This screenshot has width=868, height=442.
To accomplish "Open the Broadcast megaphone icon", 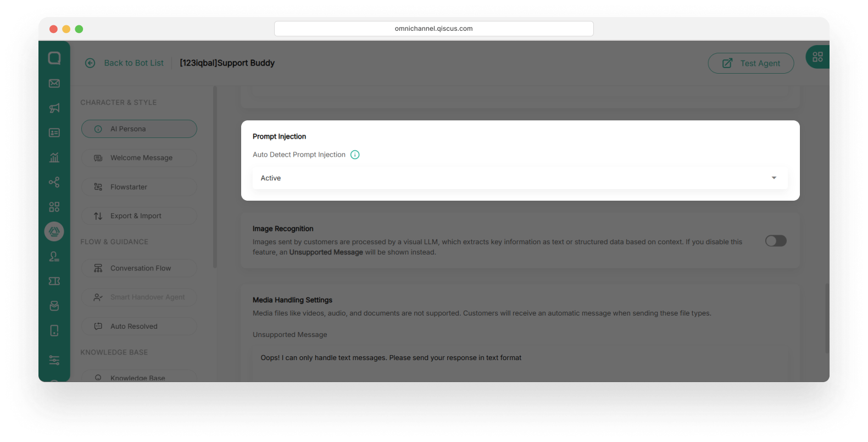I will tap(54, 108).
